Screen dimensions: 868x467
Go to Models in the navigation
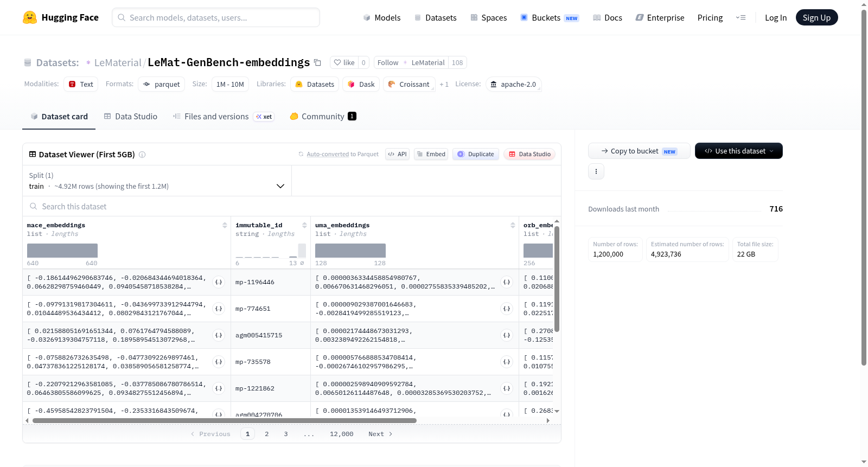pos(382,17)
